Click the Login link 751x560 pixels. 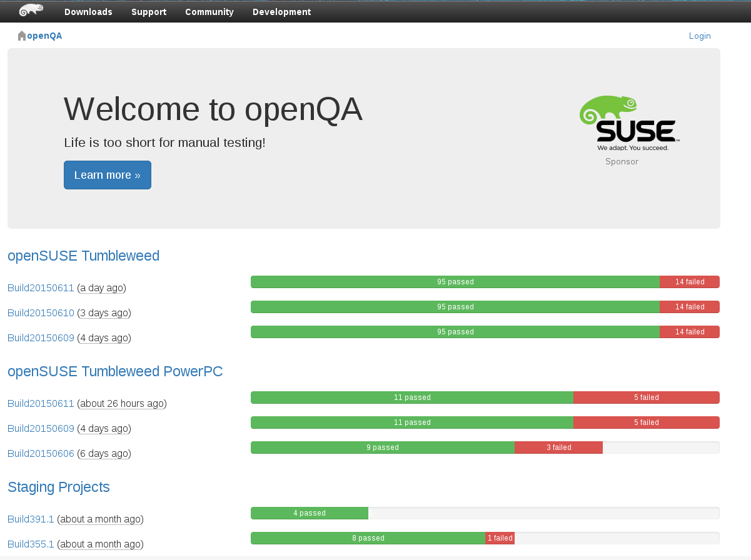coord(700,36)
